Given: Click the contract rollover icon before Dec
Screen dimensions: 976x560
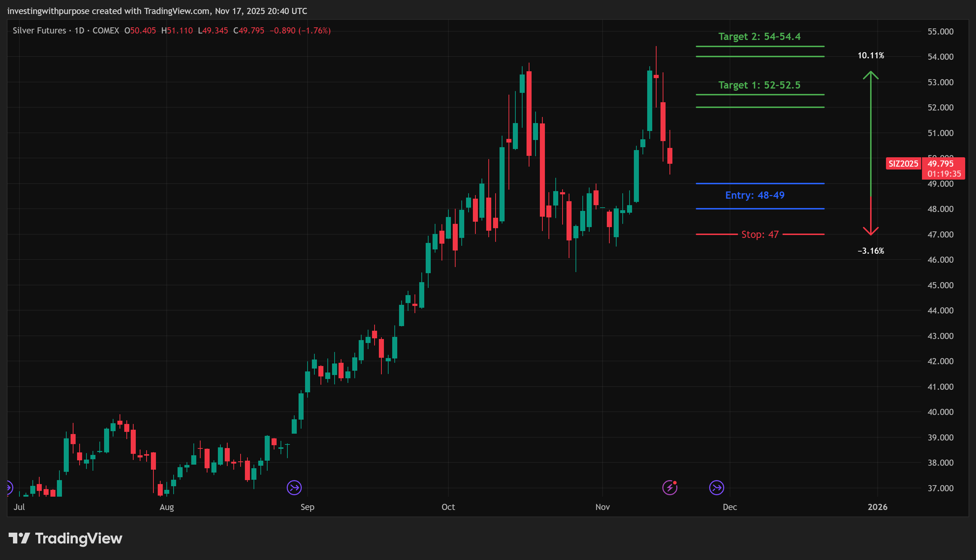Looking at the screenshot, I should coord(716,488).
